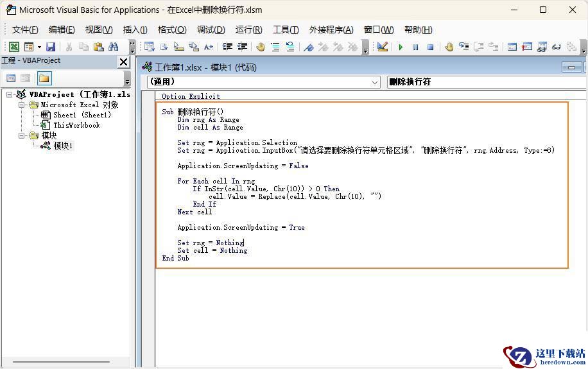Viewport: 588px width, 369px height.
Task: Toggle Folders in the Project panel
Action: click(44, 78)
